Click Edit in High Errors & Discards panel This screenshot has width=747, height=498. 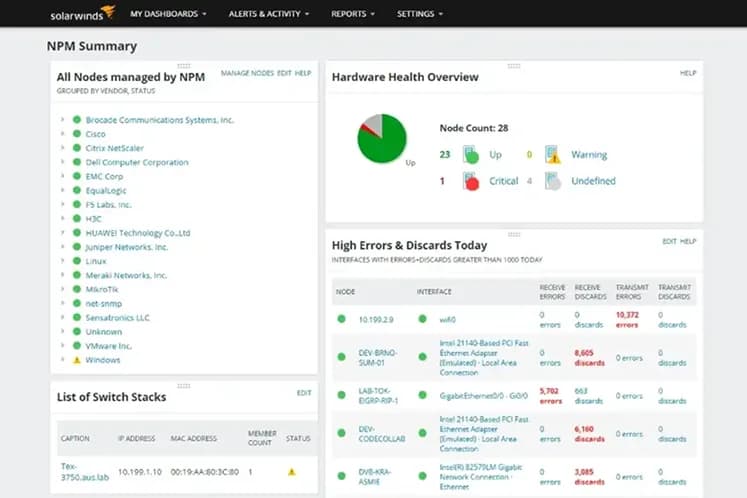pos(669,241)
